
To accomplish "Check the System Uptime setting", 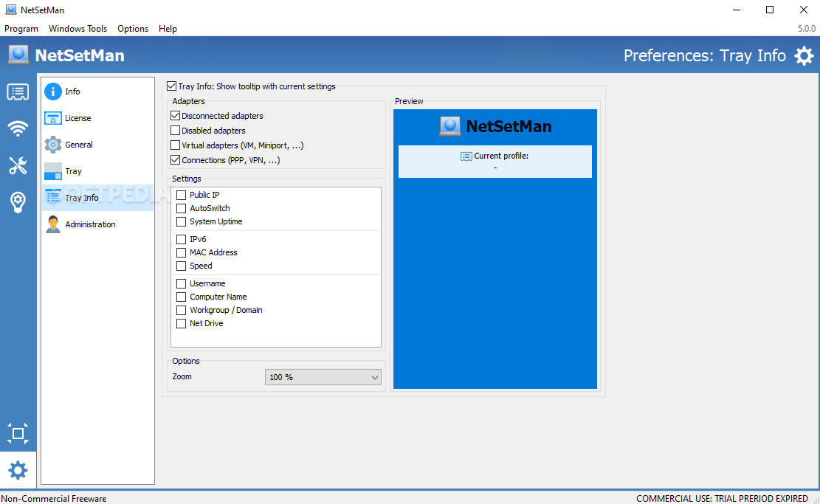I will (x=182, y=221).
